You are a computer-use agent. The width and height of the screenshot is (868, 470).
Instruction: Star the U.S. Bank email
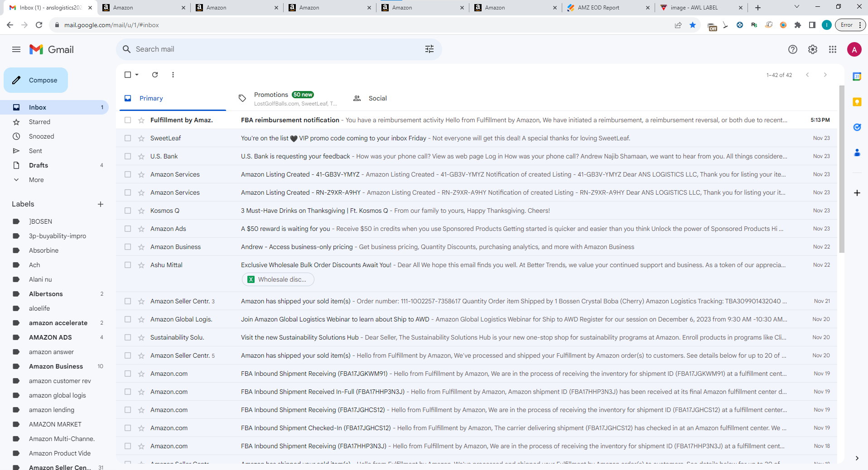pyautogui.click(x=141, y=156)
